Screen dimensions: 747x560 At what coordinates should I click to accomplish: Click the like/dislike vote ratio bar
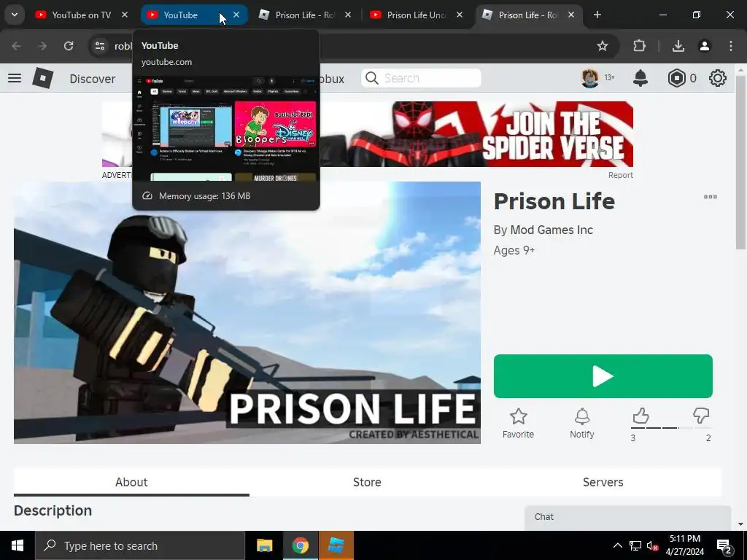point(671,428)
